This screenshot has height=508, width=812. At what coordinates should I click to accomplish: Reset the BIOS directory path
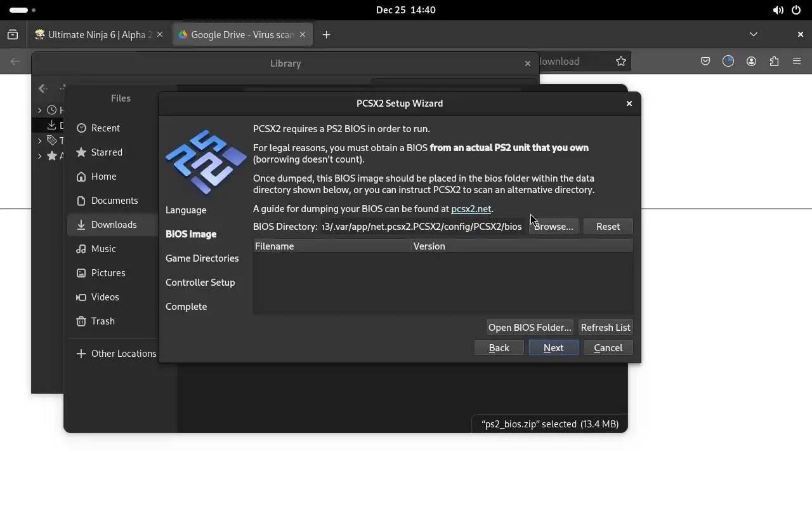608,227
